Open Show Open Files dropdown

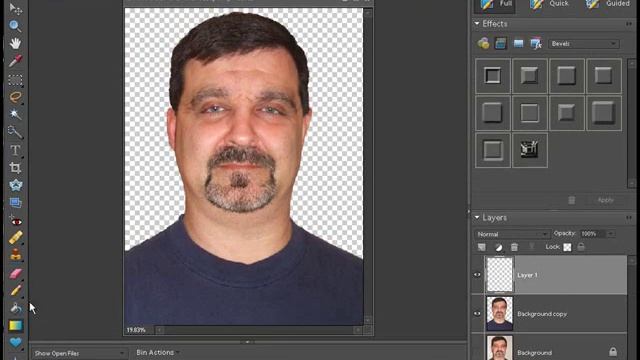[x=79, y=353]
